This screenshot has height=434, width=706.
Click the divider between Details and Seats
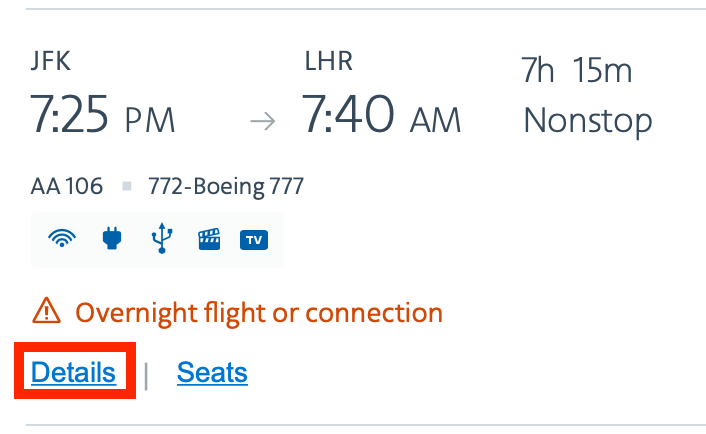click(146, 374)
